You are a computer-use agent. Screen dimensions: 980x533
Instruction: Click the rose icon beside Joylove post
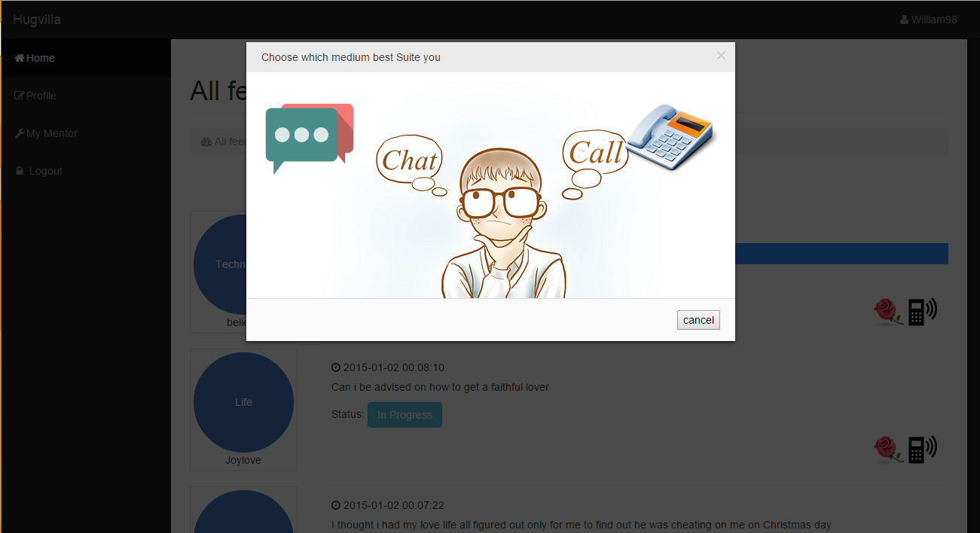(888, 449)
